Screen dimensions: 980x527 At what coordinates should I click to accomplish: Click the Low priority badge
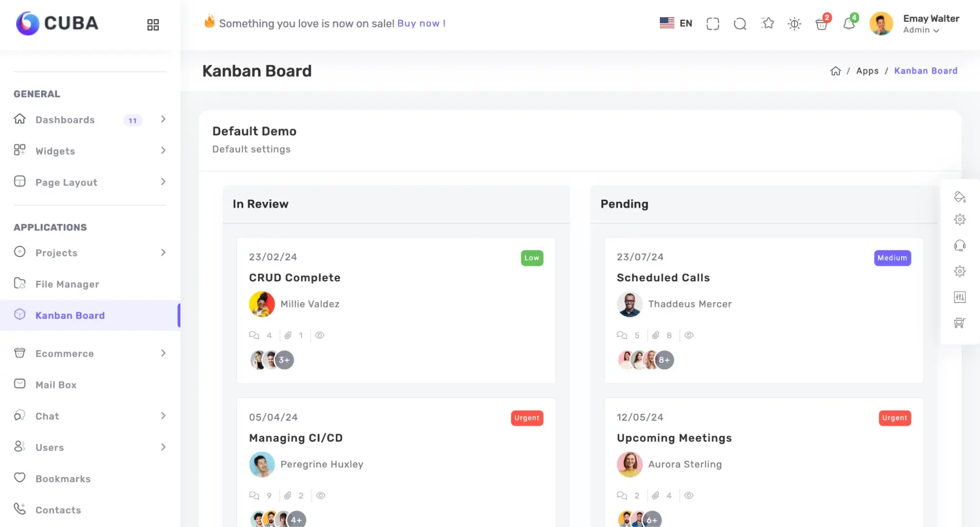(532, 258)
